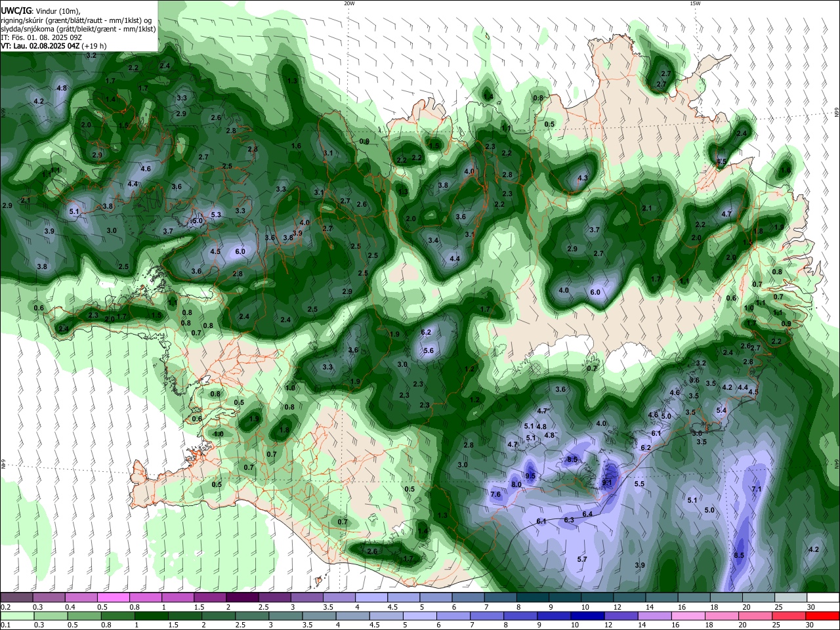This screenshot has height=630, width=840.
Task: Click the 4.3 value in the north
Action: (582, 178)
